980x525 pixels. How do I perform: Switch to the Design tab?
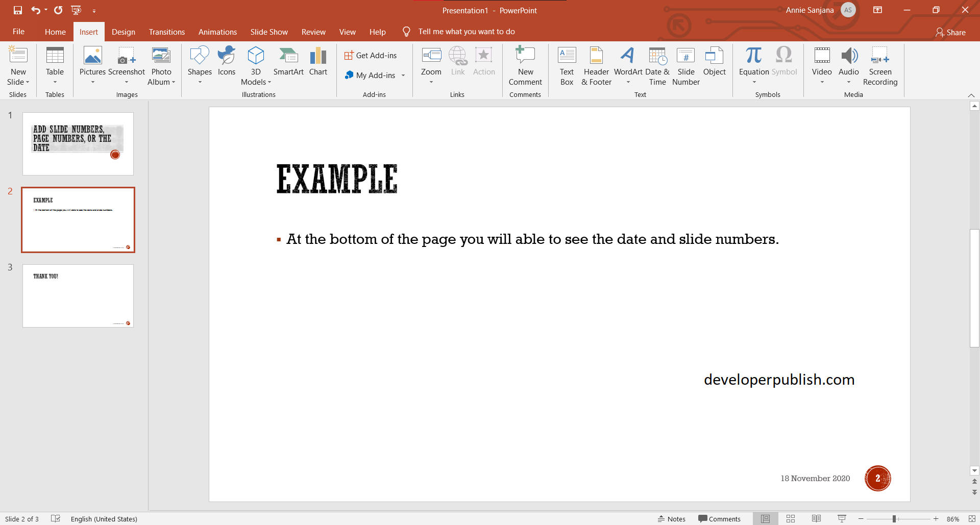coord(123,32)
